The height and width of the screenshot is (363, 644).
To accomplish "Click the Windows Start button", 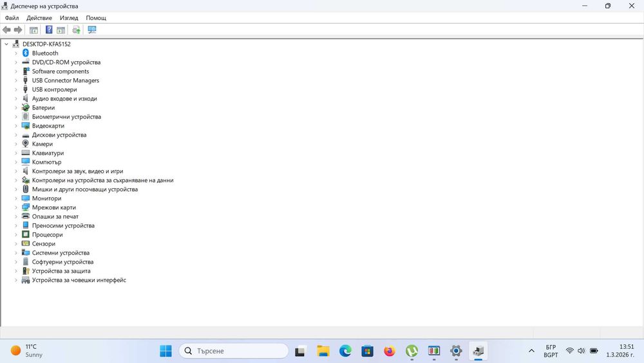I will (x=166, y=351).
